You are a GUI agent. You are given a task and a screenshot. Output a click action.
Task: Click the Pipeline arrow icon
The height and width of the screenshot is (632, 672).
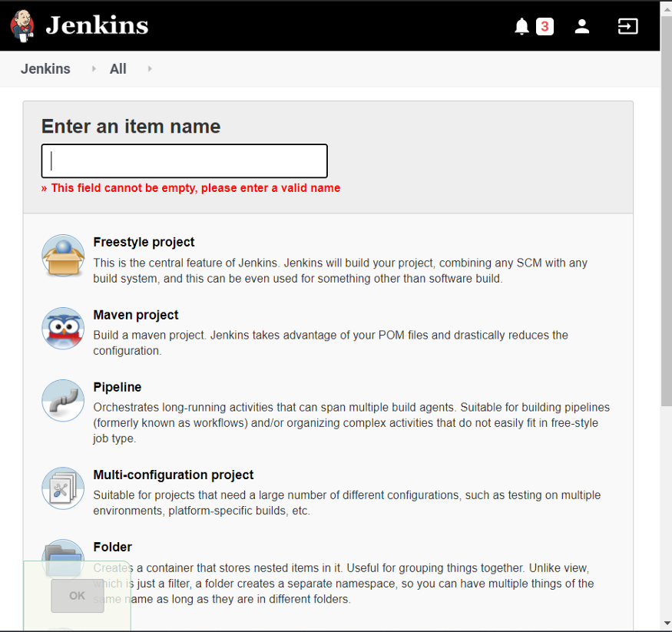(62, 400)
